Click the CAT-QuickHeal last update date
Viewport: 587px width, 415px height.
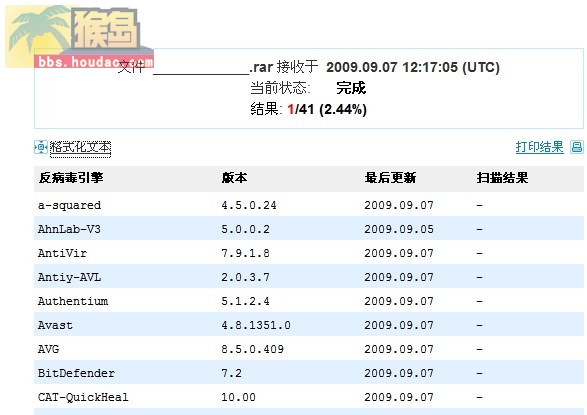(x=399, y=397)
